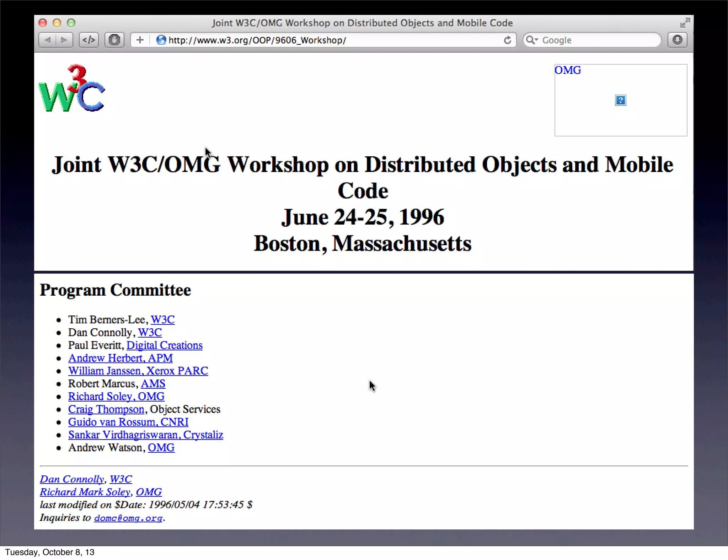This screenshot has width=728, height=560.
Task: Click the domc@omg.org email link
Action: pyautogui.click(x=128, y=518)
